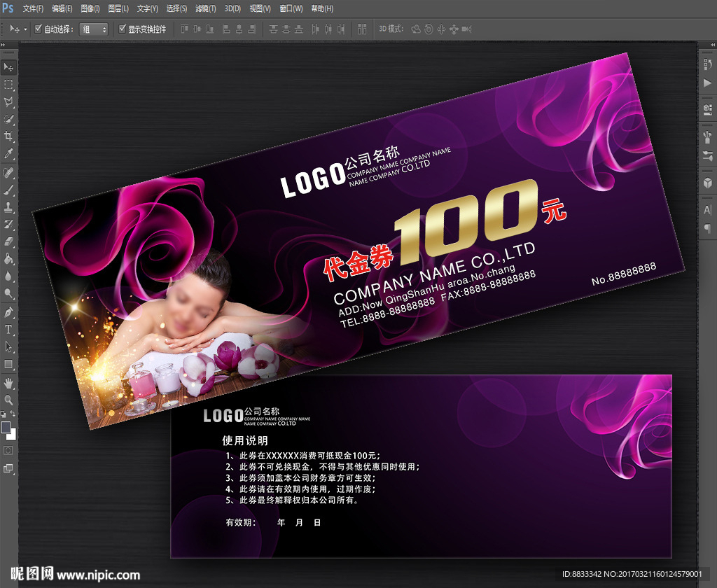Open the 文字(Y) menu
The image size is (717, 588).
click(x=148, y=8)
